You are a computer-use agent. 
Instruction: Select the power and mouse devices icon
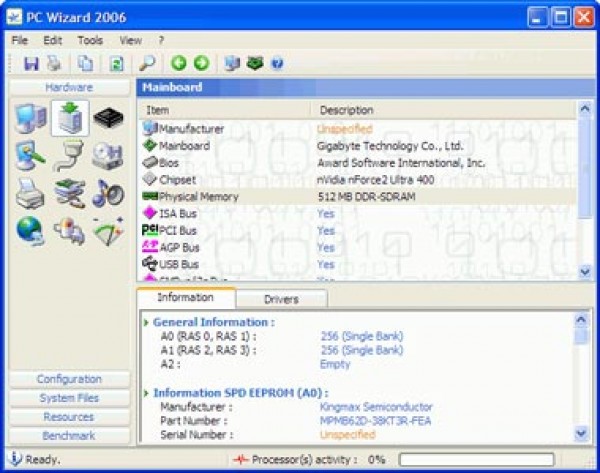point(70,231)
